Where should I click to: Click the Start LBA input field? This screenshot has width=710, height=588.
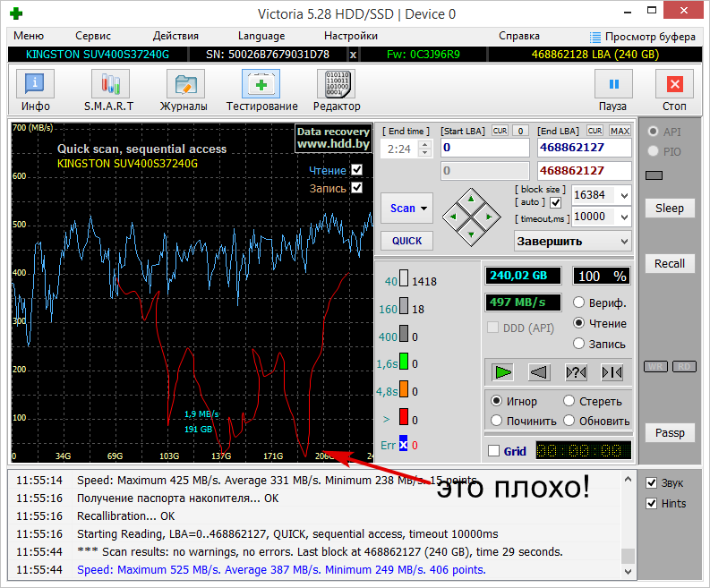click(485, 147)
